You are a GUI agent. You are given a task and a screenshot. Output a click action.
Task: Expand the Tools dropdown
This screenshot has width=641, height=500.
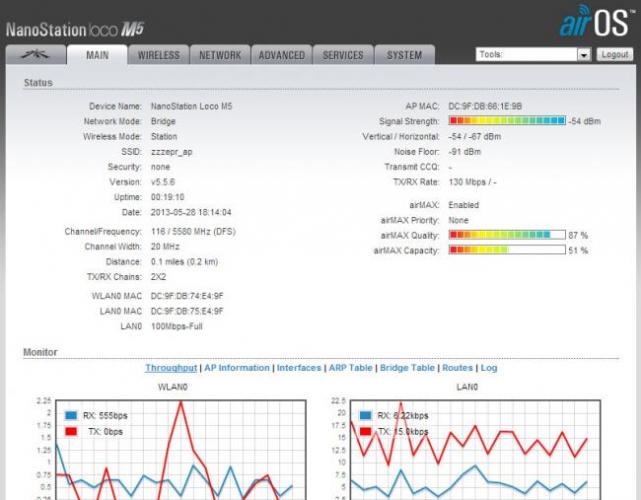(x=533, y=55)
